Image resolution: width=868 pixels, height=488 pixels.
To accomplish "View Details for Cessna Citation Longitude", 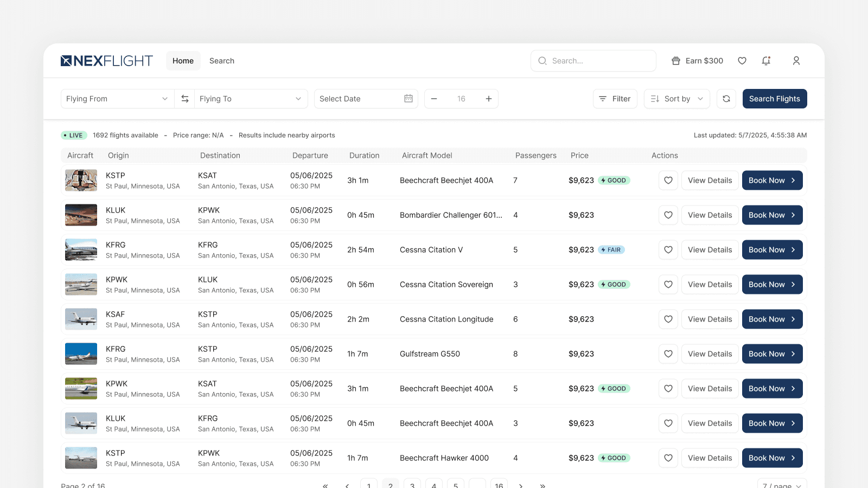I will click(x=710, y=319).
